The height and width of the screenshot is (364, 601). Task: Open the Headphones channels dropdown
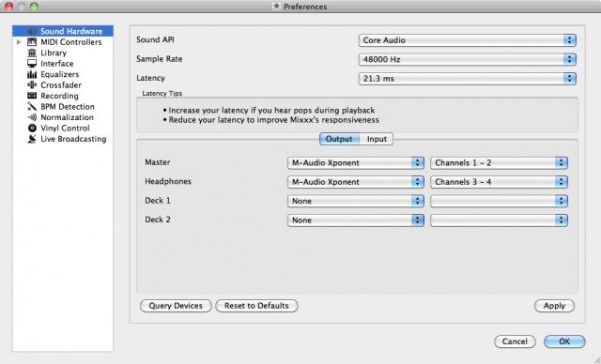point(499,182)
